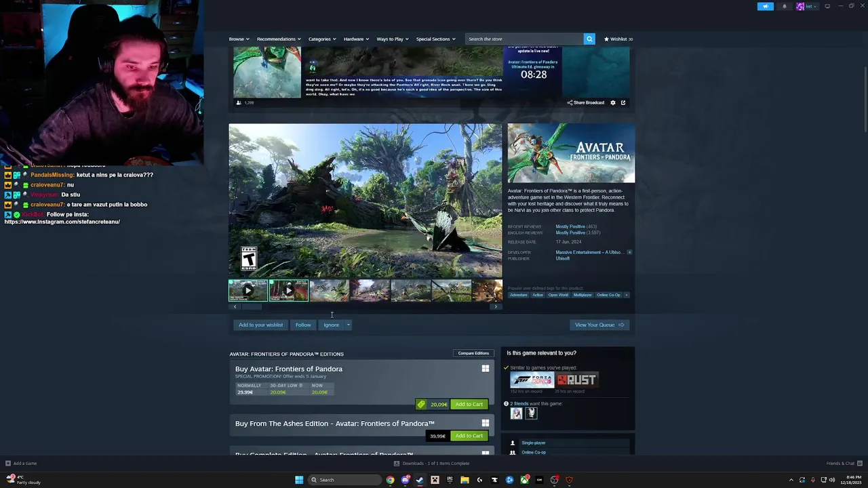
Task: Open the Special Sections dropdown
Action: [x=435, y=39]
